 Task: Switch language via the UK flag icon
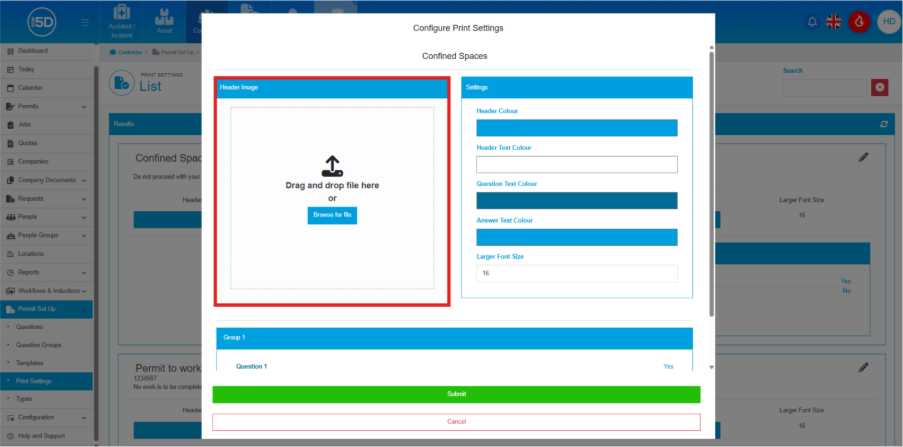coord(833,22)
